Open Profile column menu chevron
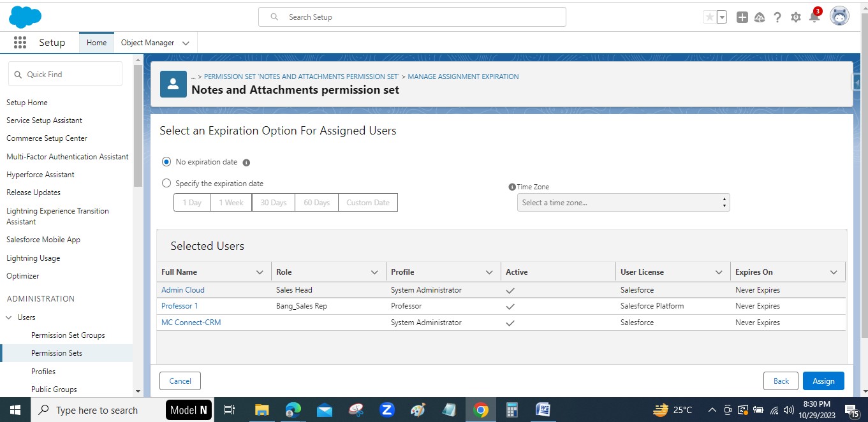Viewport: 868px width, 422px height. click(489, 272)
